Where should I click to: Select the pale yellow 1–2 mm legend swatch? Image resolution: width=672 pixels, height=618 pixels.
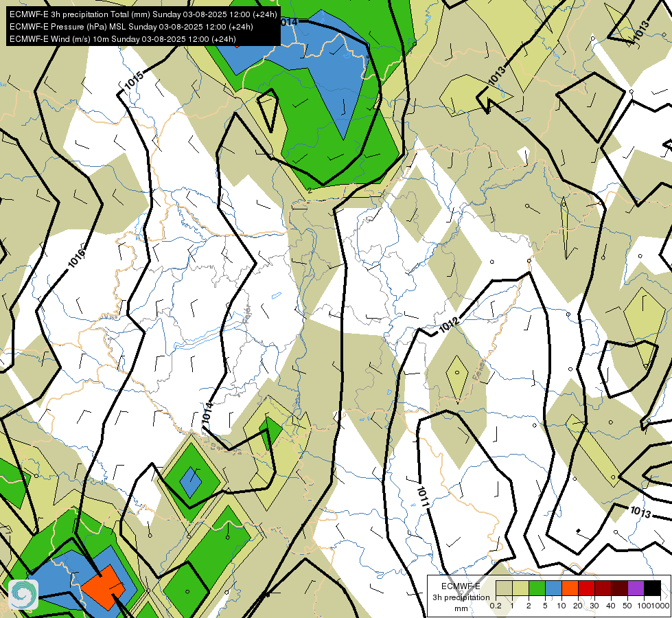click(x=520, y=588)
